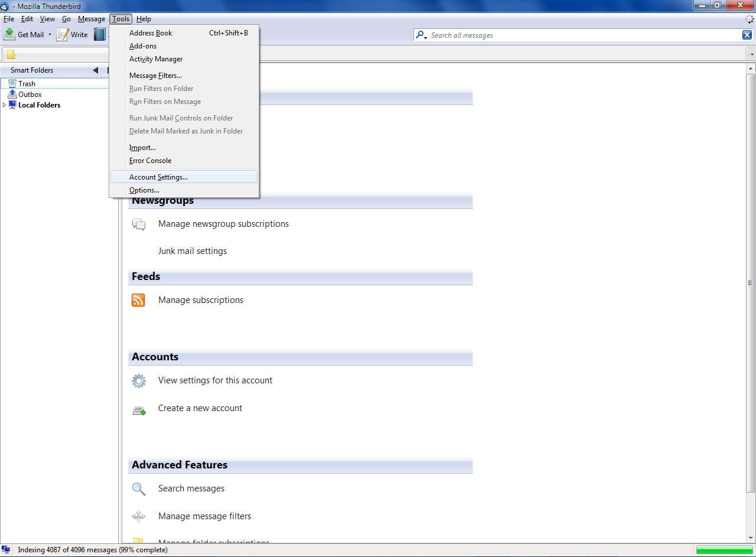Click the newsgroup subscriptions speech-bubble icon
Viewport: 756px width, 557px height.
tap(139, 224)
